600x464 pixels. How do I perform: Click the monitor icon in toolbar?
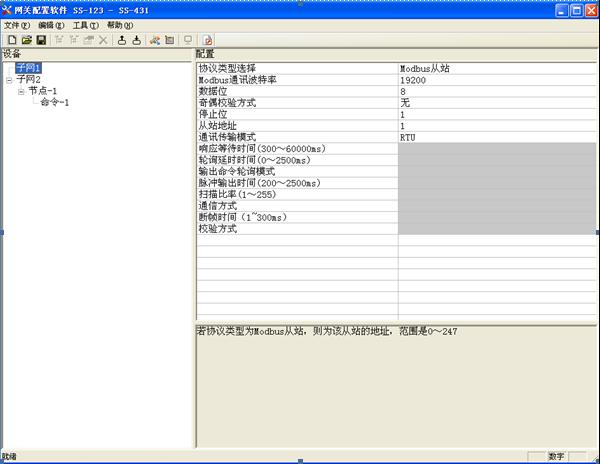(188, 40)
